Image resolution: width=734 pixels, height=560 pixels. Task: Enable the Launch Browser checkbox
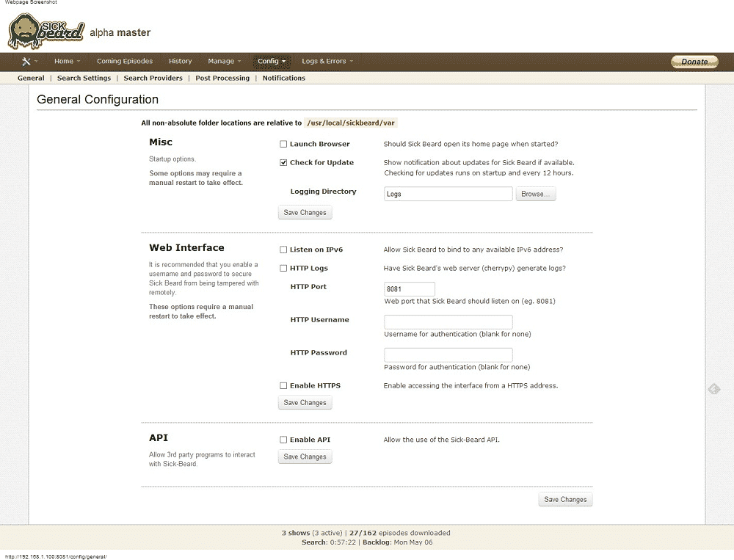[283, 144]
